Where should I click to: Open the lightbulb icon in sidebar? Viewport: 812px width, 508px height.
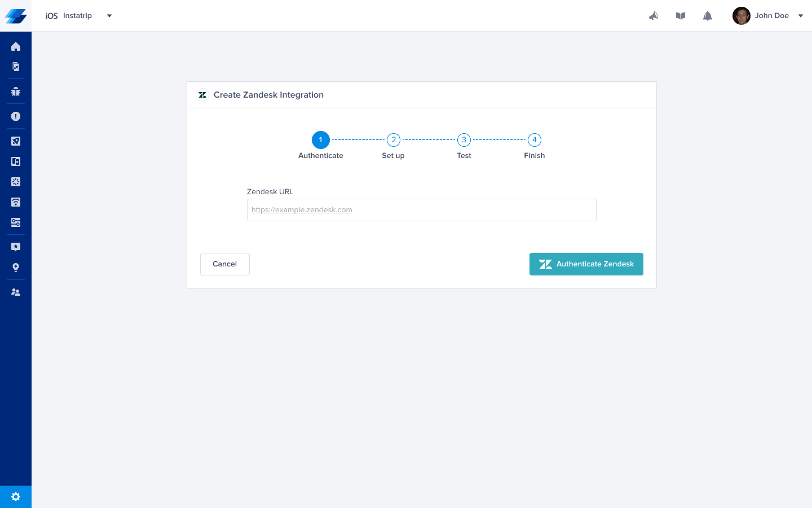16,268
